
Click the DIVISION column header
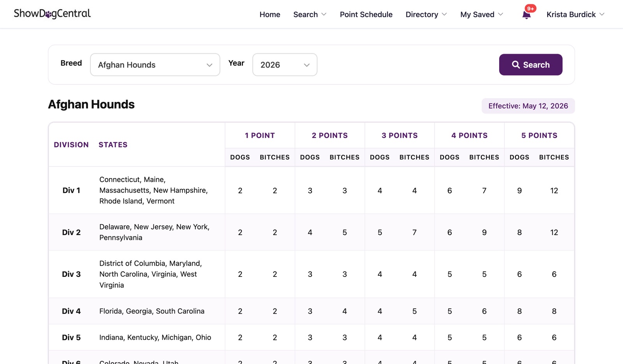tap(71, 145)
